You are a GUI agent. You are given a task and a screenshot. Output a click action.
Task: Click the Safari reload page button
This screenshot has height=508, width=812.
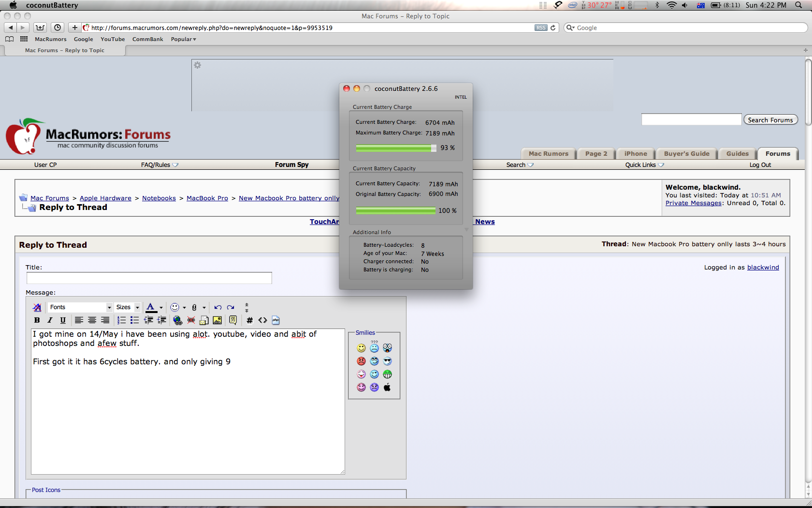[x=553, y=28]
